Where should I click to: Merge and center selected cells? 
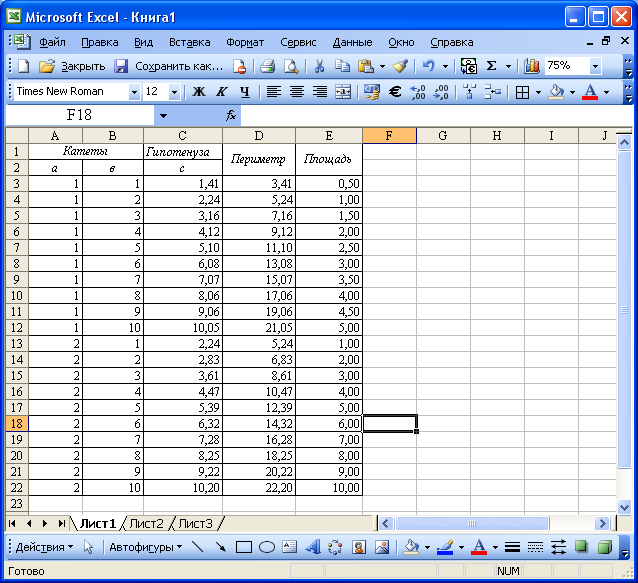coord(343,92)
